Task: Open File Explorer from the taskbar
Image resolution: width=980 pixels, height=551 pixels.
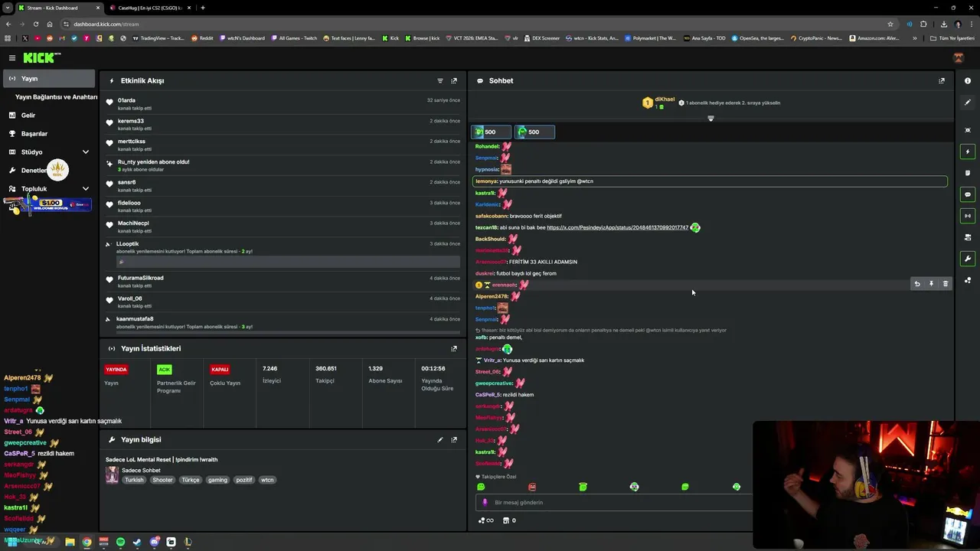Action: [x=70, y=542]
